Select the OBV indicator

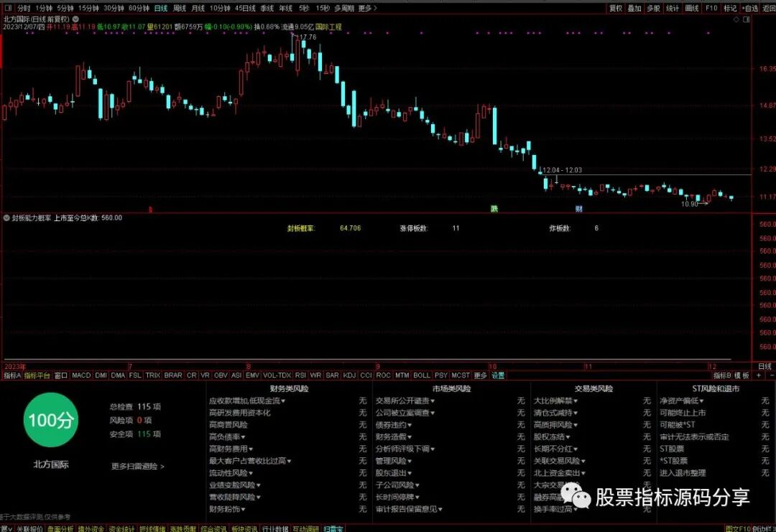tap(221, 375)
